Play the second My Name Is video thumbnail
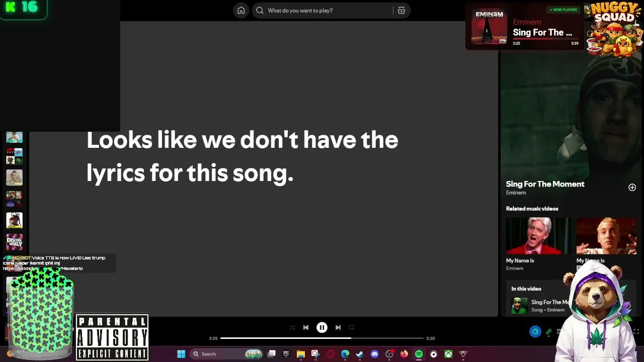 pos(606,236)
